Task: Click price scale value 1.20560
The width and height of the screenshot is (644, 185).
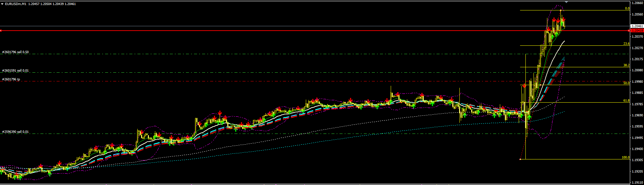Action: 637,14
